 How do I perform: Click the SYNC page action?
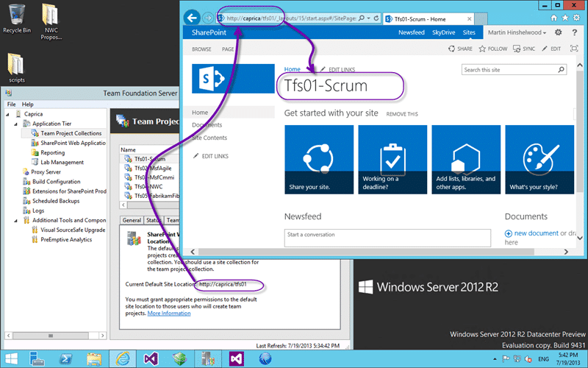point(524,49)
